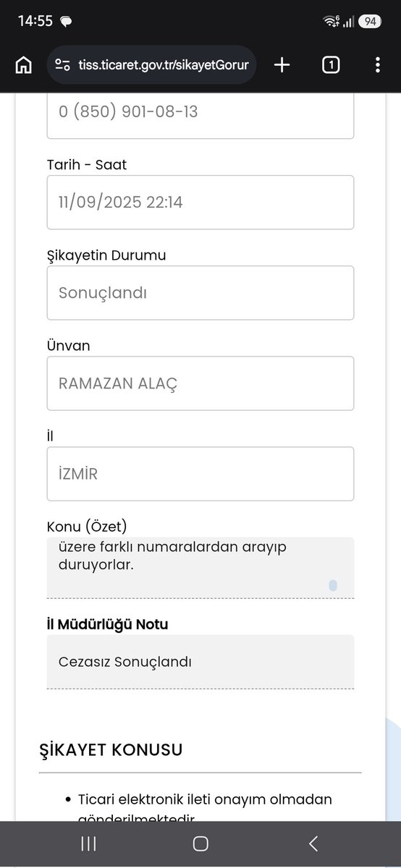Click the Konu (Özet) text area
401x868 pixels.
coord(200,568)
